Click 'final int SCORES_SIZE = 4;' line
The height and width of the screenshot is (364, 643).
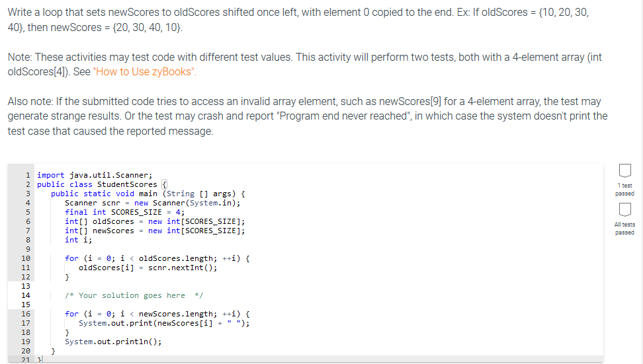click(x=124, y=212)
